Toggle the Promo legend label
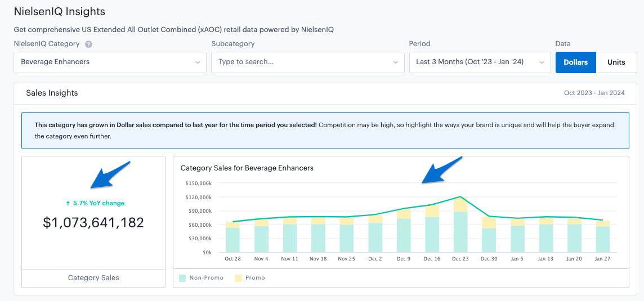The image size is (644, 301). tap(255, 278)
